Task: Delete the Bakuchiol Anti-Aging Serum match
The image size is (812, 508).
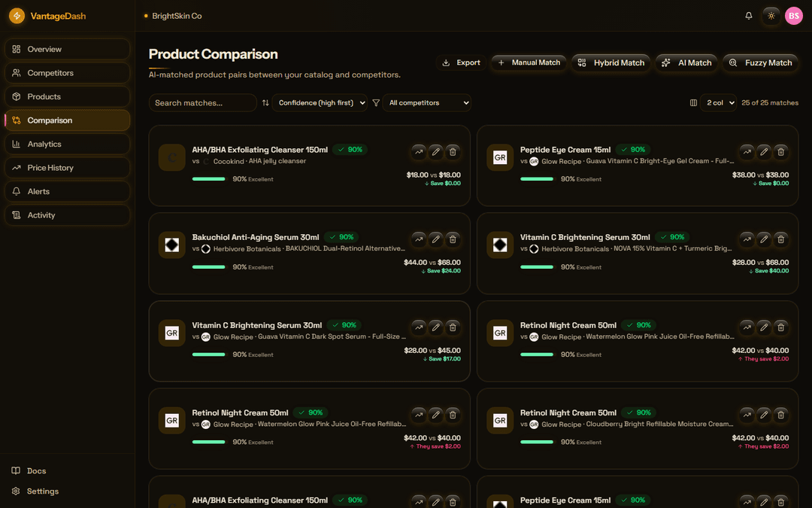Action: click(x=453, y=239)
